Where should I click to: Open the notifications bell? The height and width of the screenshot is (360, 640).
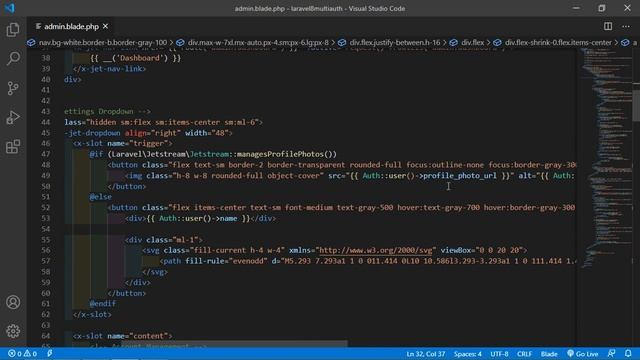click(628, 353)
